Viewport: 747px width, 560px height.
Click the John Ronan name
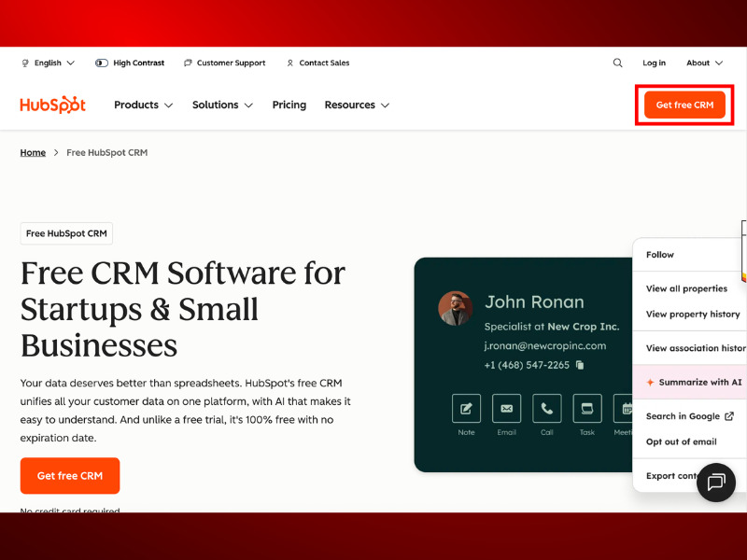[534, 301]
